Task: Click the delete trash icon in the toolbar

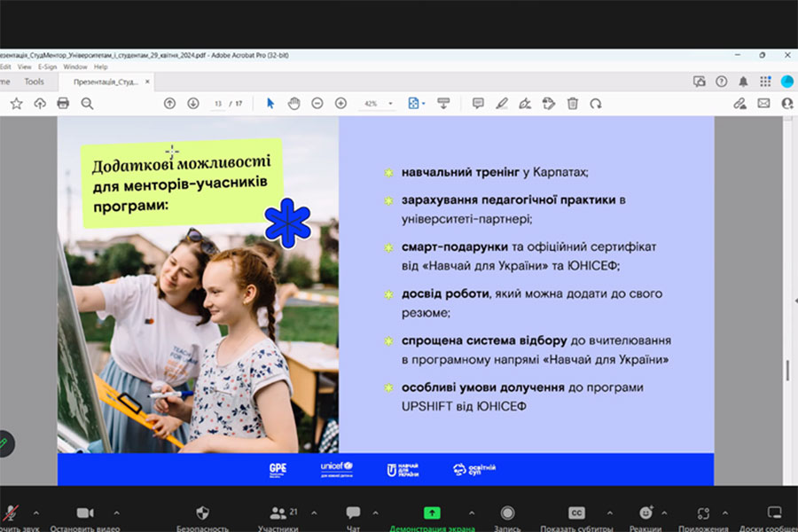Action: (573, 104)
